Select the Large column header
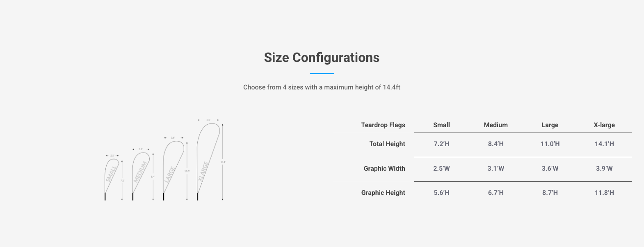644x247 pixels. pos(550,125)
